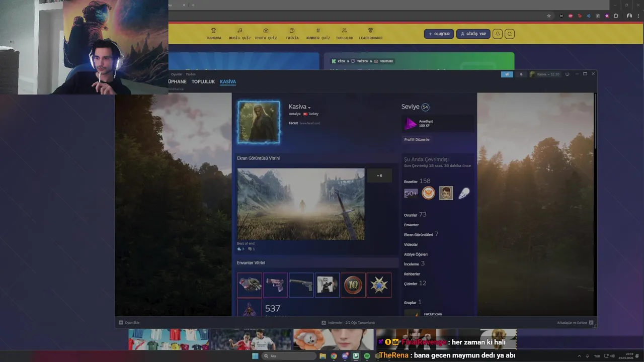Open comments on Best of end screenshot
The height and width of the screenshot is (362, 644).
tap(251, 249)
